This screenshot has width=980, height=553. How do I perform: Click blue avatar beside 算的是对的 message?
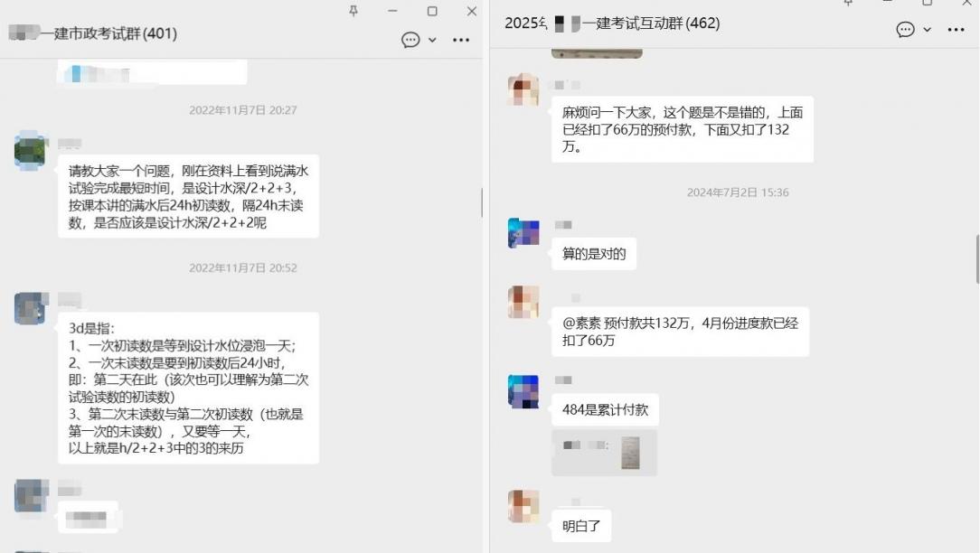click(523, 233)
